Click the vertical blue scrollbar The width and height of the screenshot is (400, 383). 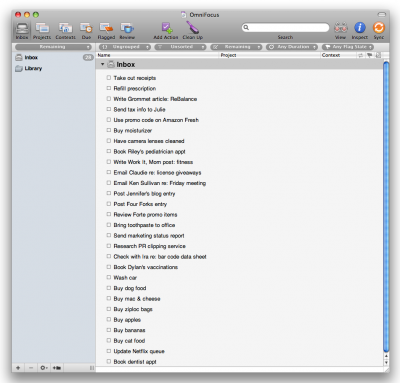[x=386, y=207]
